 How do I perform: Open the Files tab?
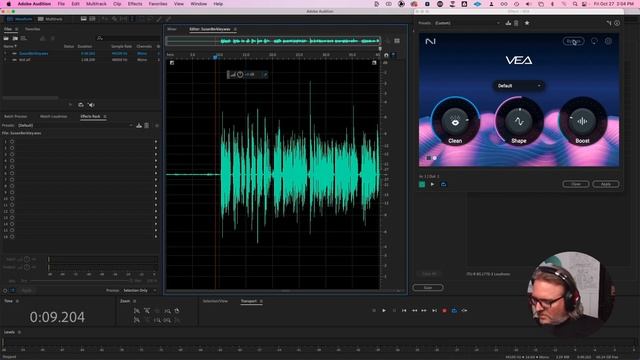[8, 29]
